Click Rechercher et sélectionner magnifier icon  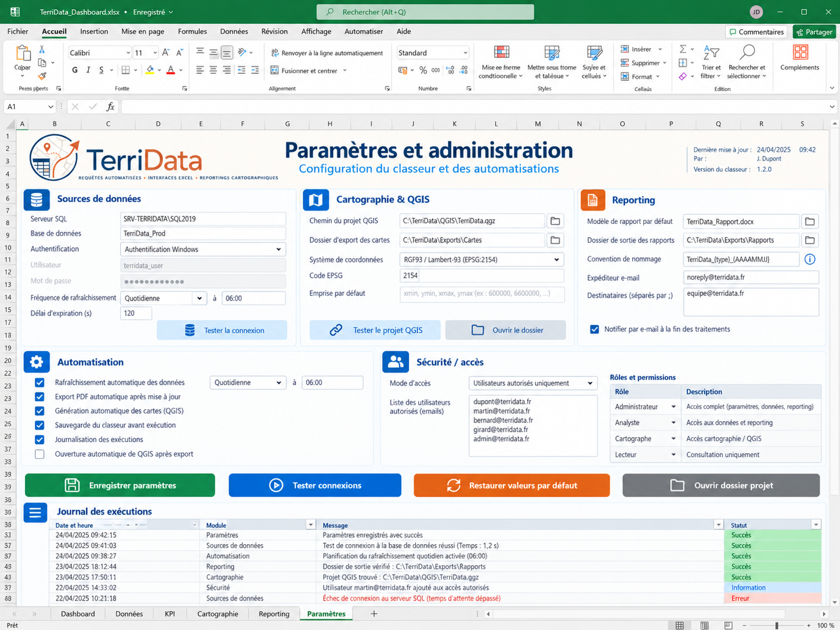[748, 52]
